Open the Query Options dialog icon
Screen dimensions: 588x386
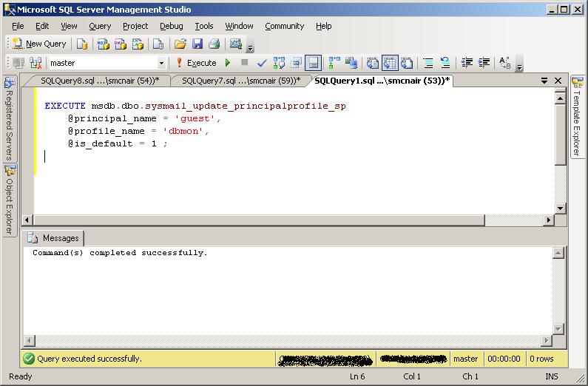pos(297,63)
